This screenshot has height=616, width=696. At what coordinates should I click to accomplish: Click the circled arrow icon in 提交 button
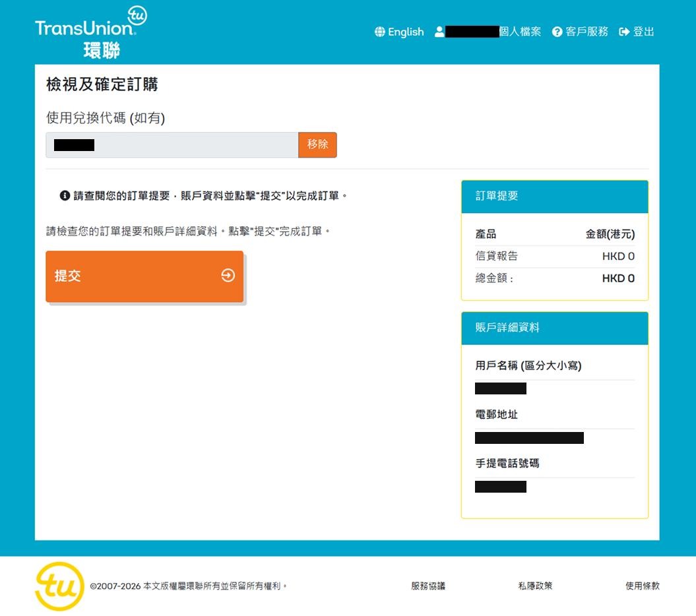tap(228, 275)
